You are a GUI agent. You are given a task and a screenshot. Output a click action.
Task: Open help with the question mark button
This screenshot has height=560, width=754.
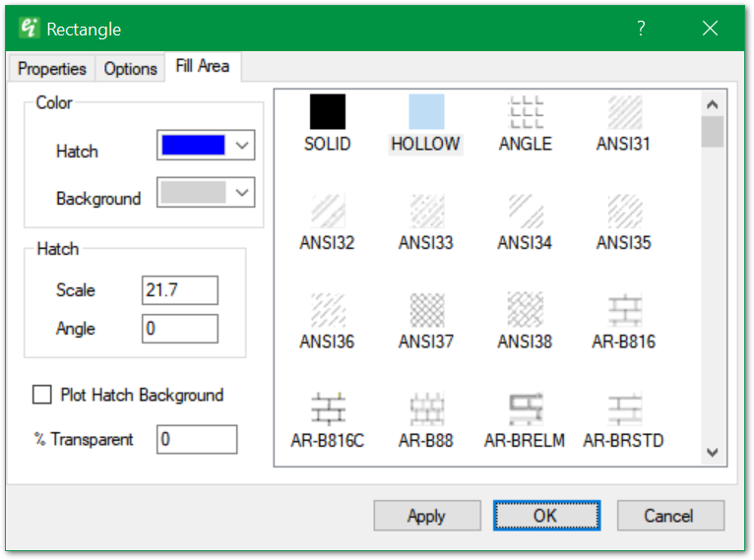641,29
